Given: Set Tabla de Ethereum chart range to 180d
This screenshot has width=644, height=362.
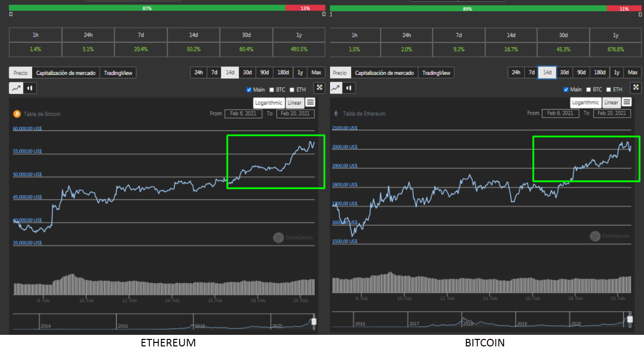Looking at the screenshot, I should click(600, 72).
